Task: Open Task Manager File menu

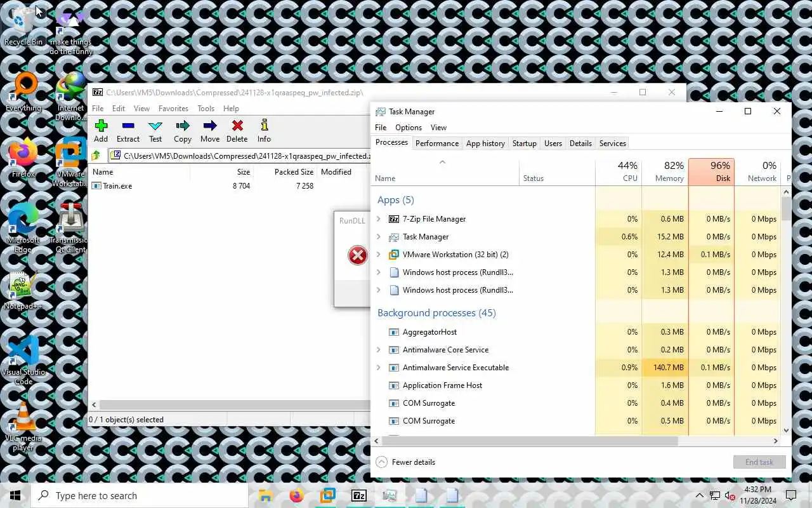Action: [381, 127]
